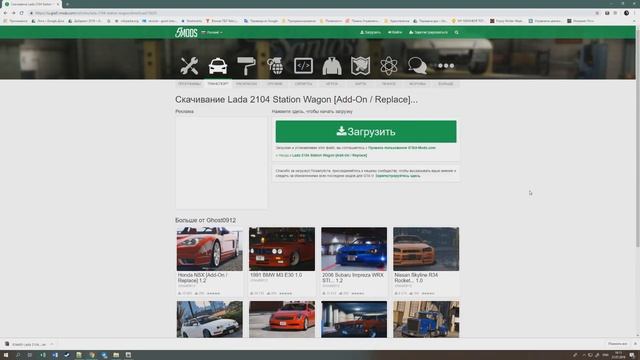The height and width of the screenshot is (360, 640).
Task: Select the Игрок tab
Action: coord(332,84)
